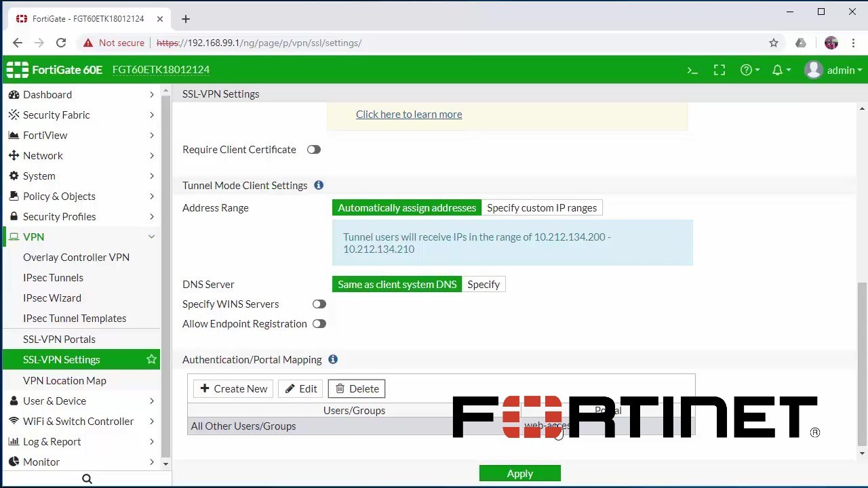Click the fullscreen toggle icon in header

tap(719, 70)
